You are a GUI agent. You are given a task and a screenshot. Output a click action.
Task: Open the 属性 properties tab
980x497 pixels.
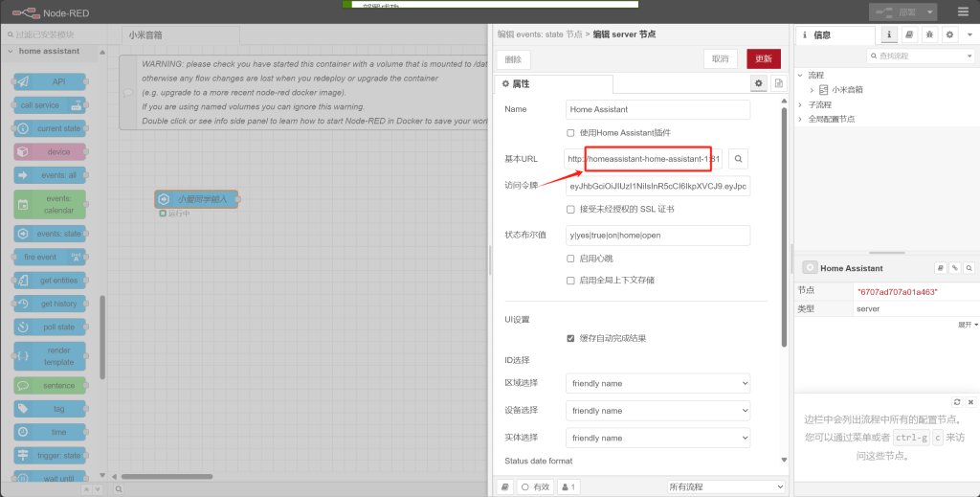coord(553,83)
